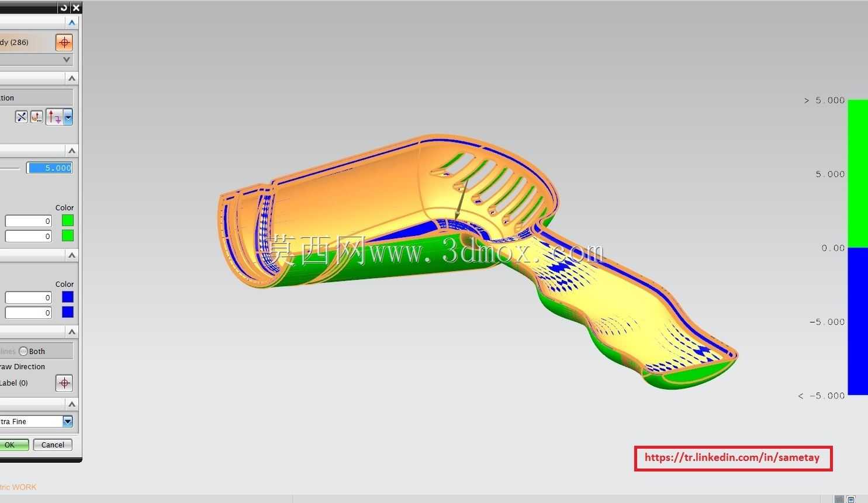The height and width of the screenshot is (503, 868).
Task: Expand the more options chevron under body selection
Action: pyautogui.click(x=67, y=60)
